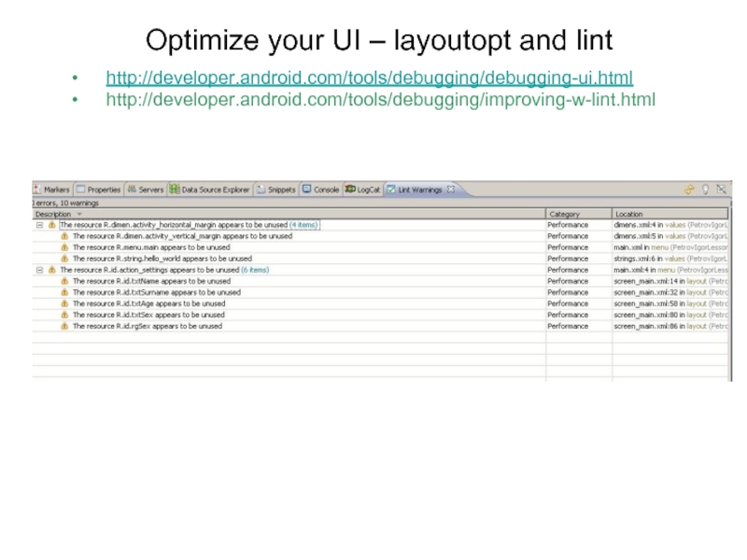Screen dimensions: 747x560
Task: Click warning icon beside R.menu.main row
Action: click(x=64, y=247)
